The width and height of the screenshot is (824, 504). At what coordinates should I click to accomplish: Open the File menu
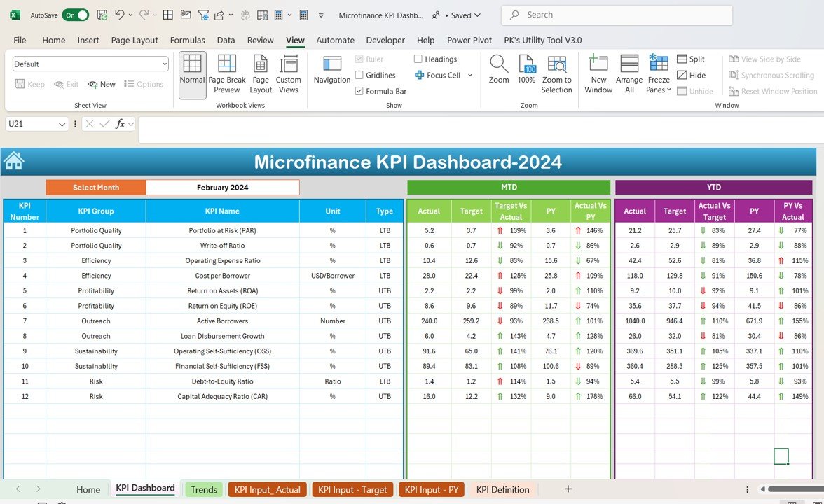(20, 40)
